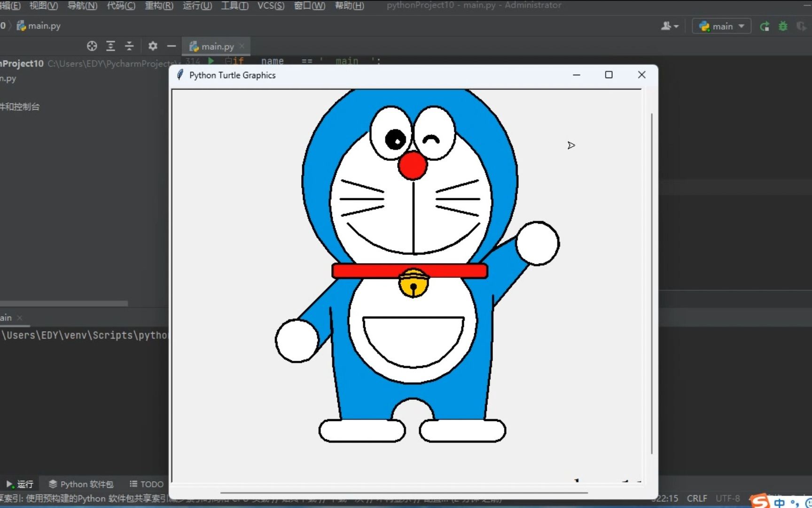Collapse the tool window with minimize icon
Image resolution: width=812 pixels, height=508 pixels.
point(172,46)
